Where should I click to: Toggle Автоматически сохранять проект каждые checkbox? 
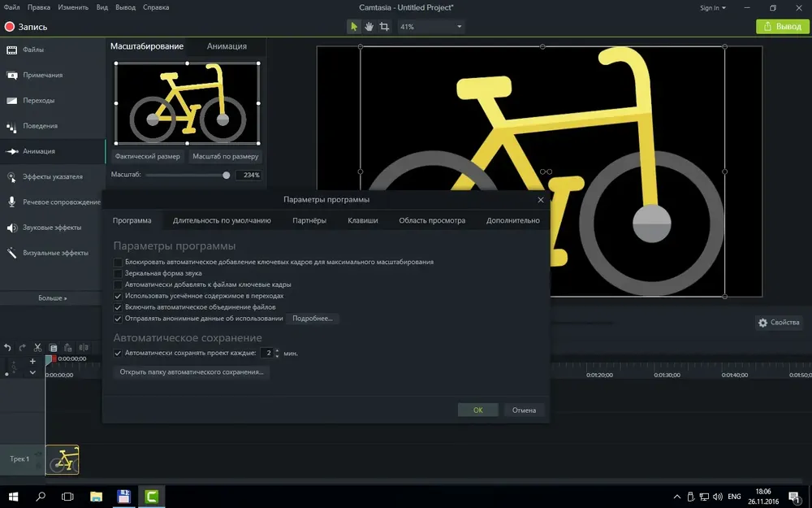click(x=118, y=353)
